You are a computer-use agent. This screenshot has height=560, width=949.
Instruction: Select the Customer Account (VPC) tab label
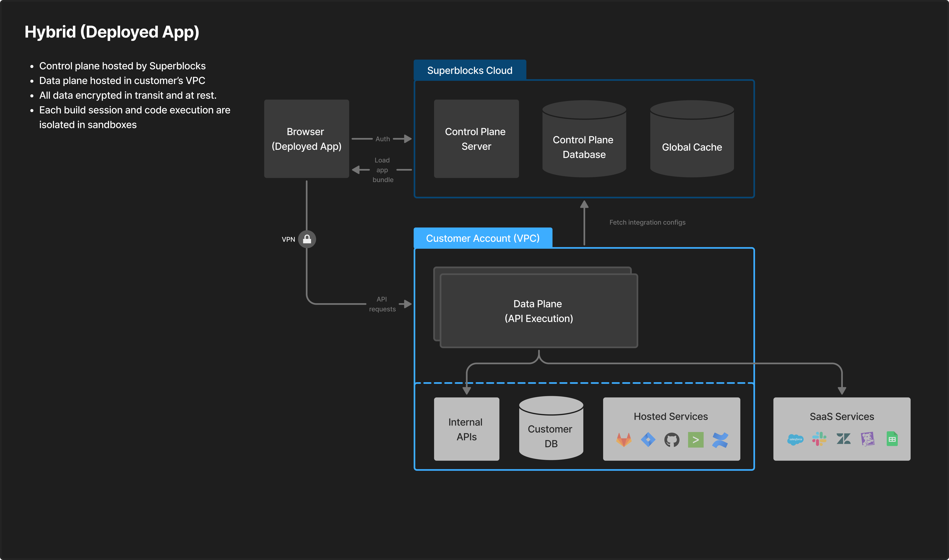[x=482, y=239]
